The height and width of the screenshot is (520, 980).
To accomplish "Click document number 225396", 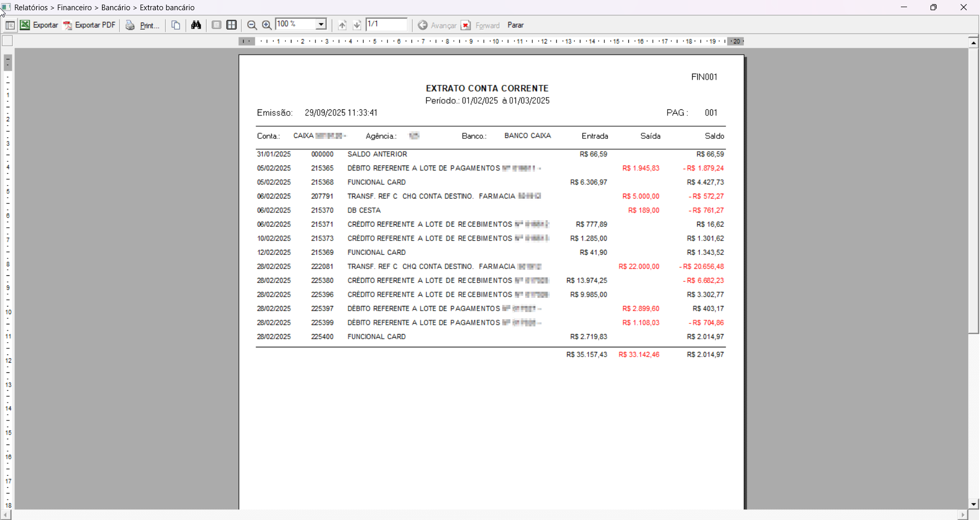I will 323,295.
